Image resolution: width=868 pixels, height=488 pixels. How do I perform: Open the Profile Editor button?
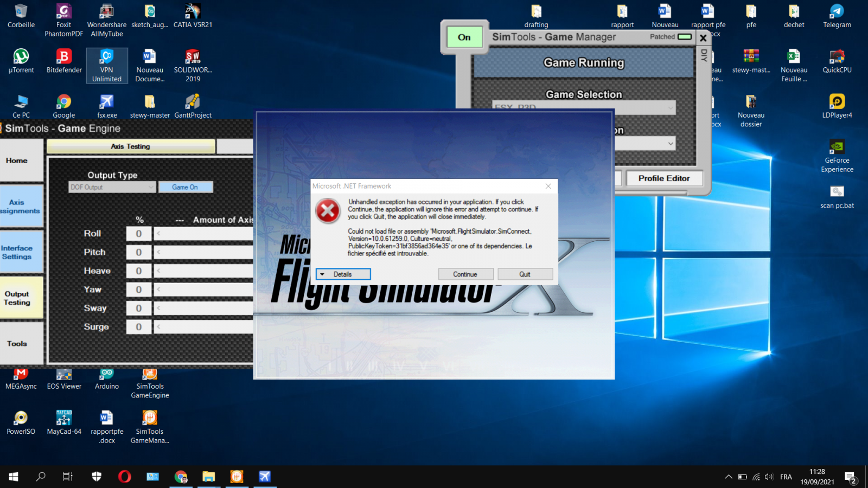(664, 178)
